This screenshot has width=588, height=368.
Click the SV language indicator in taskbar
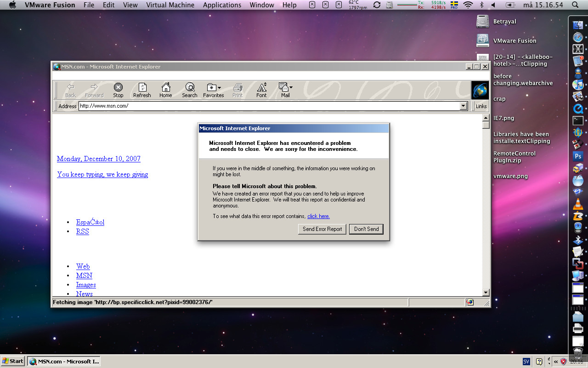pyautogui.click(x=527, y=362)
